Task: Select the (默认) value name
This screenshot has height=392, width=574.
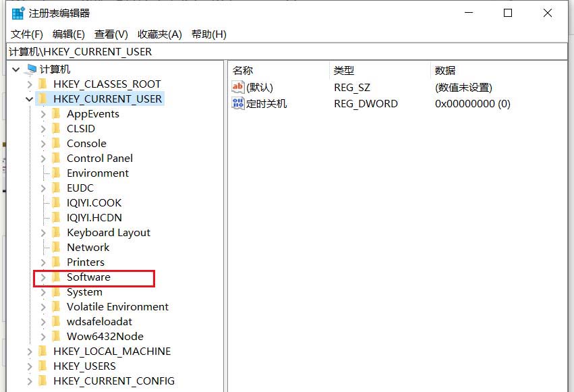Action: click(260, 88)
